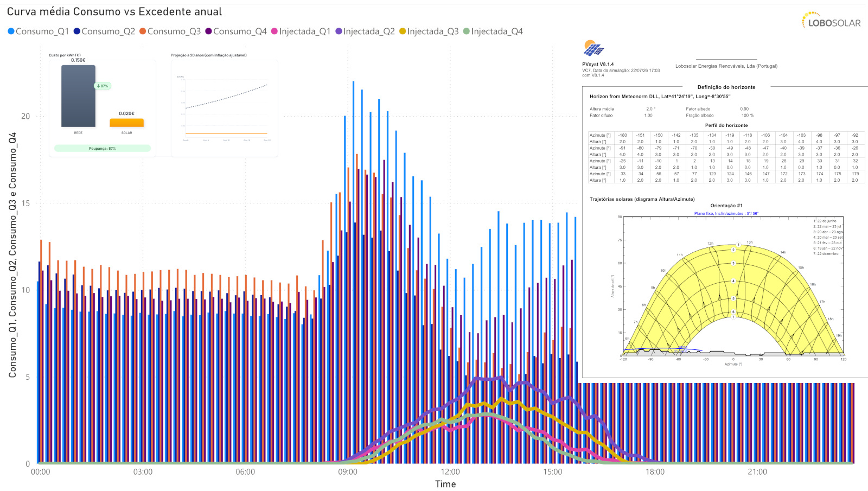Click the 03:00 time axis label
This screenshot has height=491, width=868.
tap(143, 472)
